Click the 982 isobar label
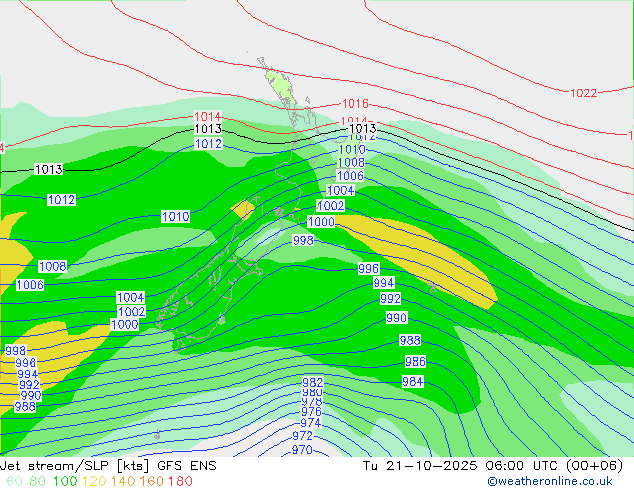The width and height of the screenshot is (634, 490). click(x=313, y=382)
